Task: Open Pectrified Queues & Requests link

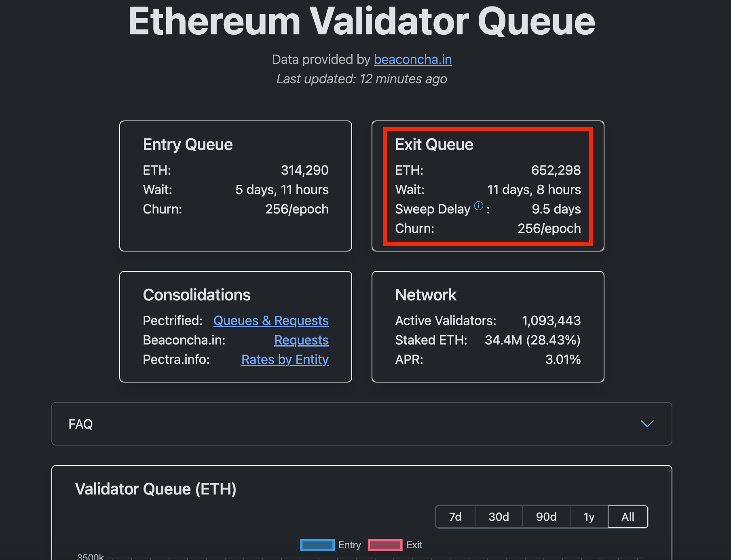Action: (271, 321)
